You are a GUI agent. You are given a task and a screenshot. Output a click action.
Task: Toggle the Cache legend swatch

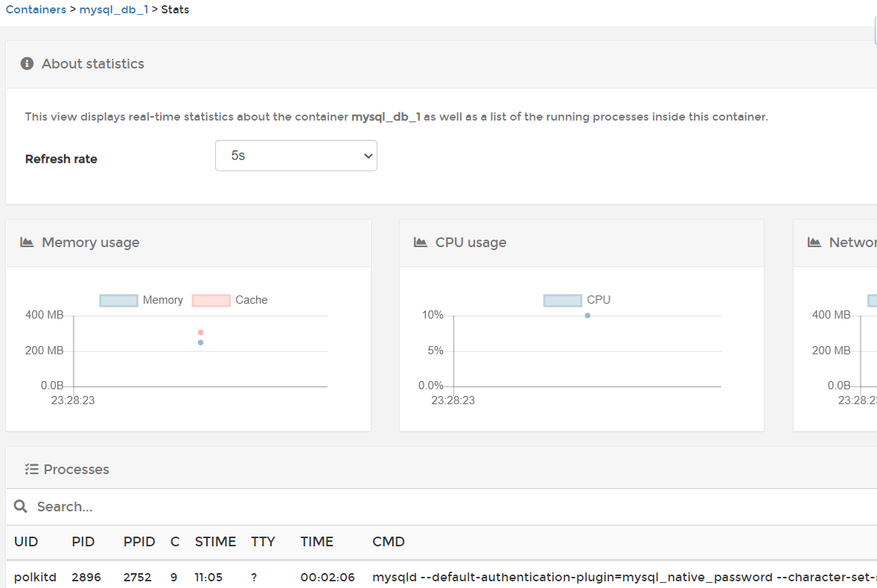211,300
